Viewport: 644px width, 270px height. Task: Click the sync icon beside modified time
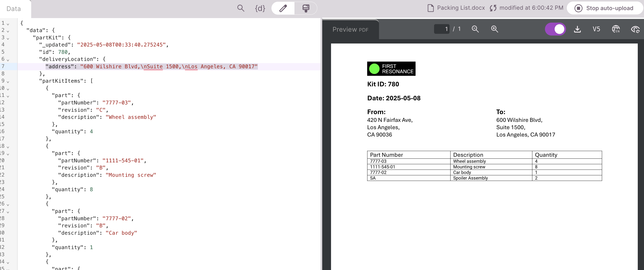[x=493, y=8]
